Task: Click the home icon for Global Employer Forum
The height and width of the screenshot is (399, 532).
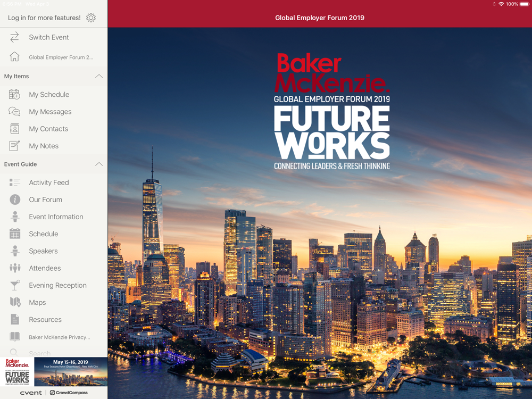Action: pos(14,57)
